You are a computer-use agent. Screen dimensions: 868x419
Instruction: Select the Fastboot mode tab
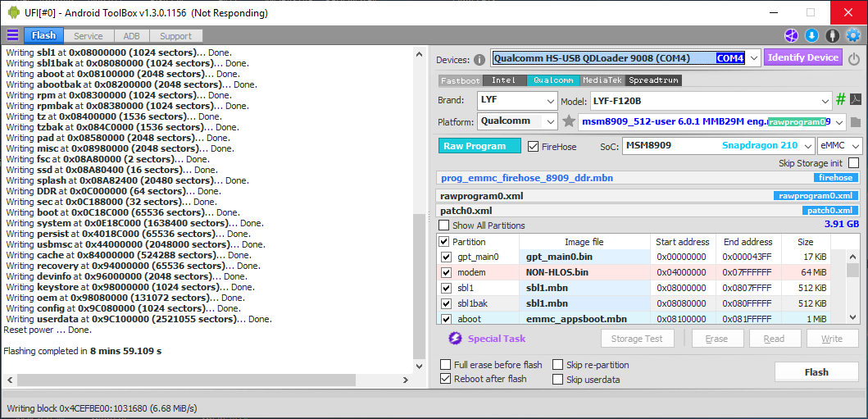point(461,80)
